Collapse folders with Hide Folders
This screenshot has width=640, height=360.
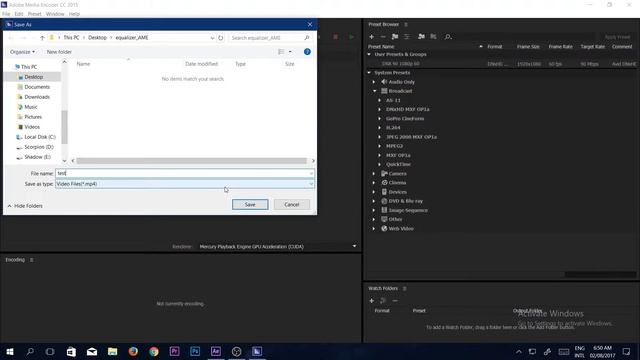point(25,206)
